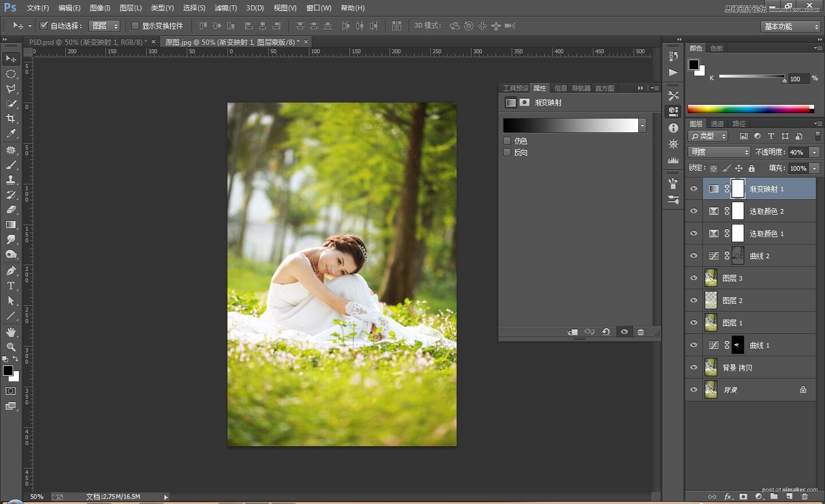Select the Polygonal Lasso tool

[11, 89]
